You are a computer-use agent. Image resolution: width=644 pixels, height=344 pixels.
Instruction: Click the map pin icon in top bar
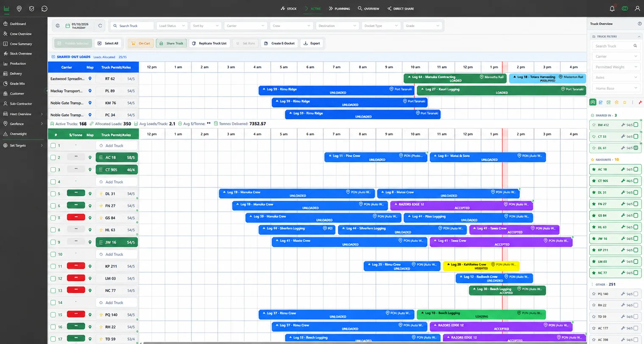pyautogui.click(x=19, y=8)
